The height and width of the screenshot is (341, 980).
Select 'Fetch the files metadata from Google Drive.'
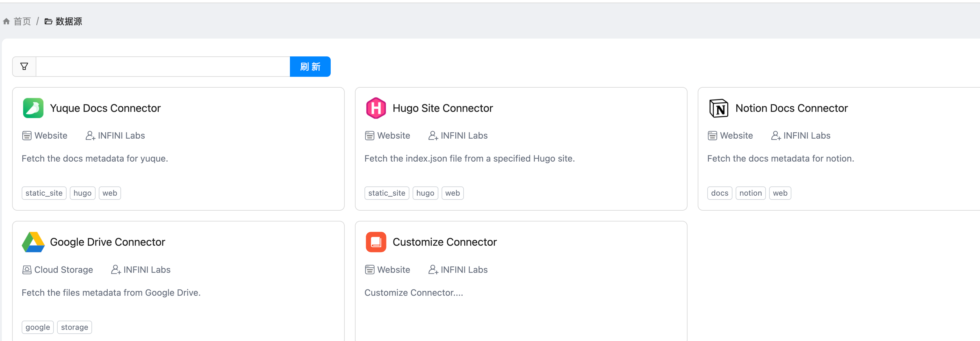click(x=111, y=293)
